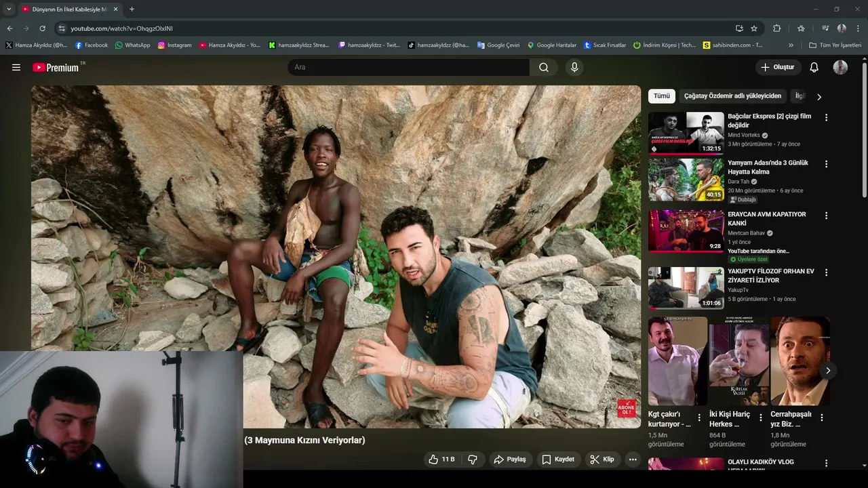Click the Kaydet save button
The image size is (868, 488).
pyautogui.click(x=558, y=460)
